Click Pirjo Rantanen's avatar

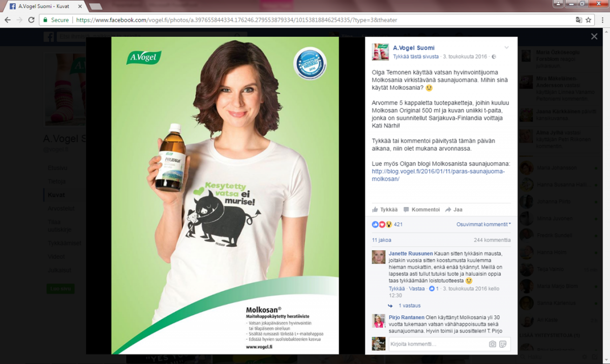tap(379, 321)
